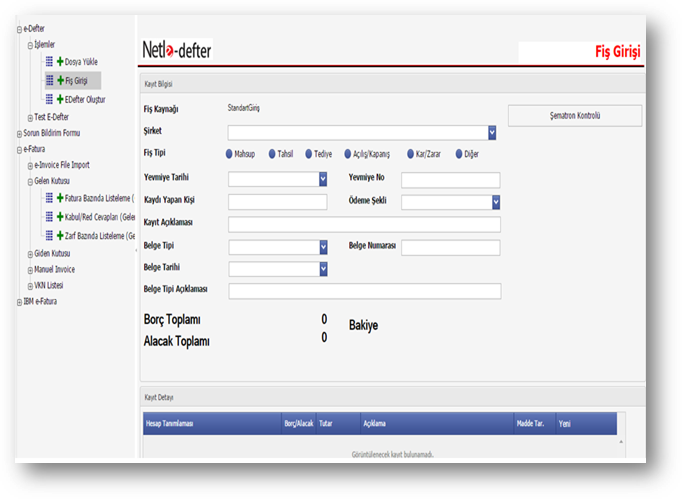Select the Mahsup receipt type
The height and width of the screenshot is (499, 682).
point(229,154)
